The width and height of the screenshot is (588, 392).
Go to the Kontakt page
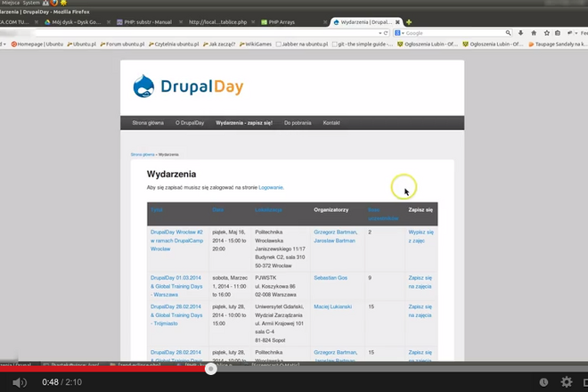point(331,122)
